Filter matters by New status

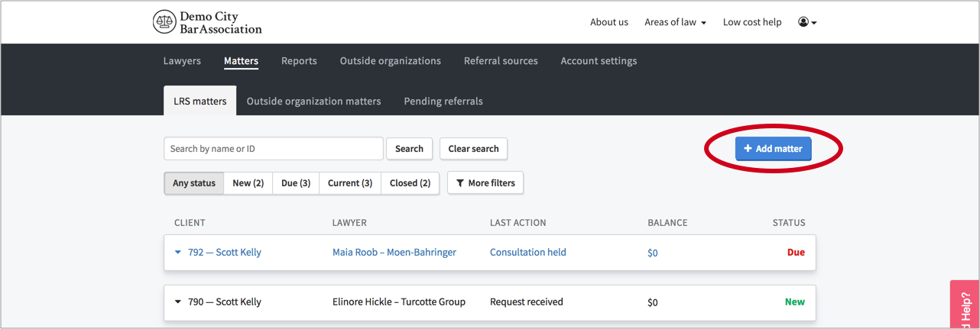click(248, 183)
